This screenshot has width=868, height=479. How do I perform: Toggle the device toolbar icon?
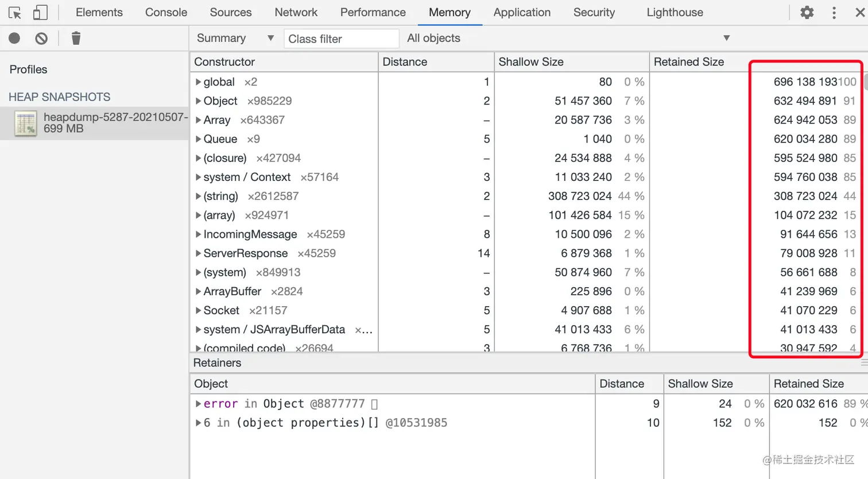40,13
